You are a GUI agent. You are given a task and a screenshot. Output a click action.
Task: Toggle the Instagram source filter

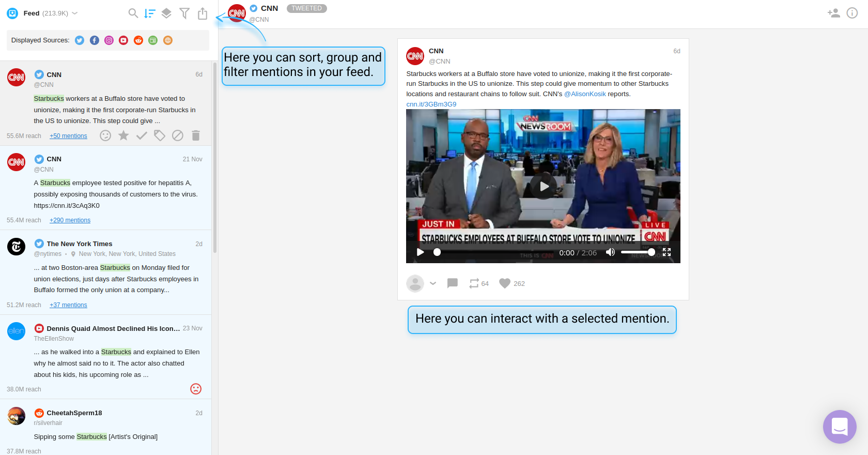tap(109, 40)
